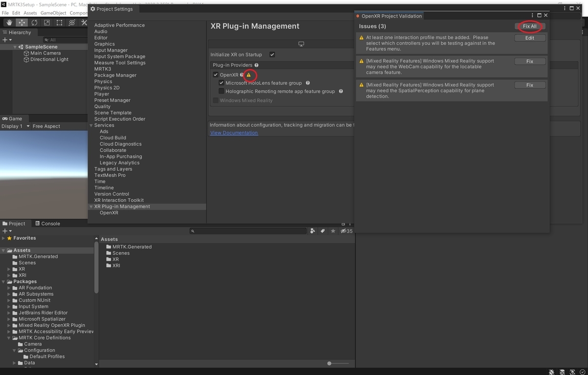The height and width of the screenshot is (375, 588).
Task: Click the SampleScene Unity scene icon
Action: pos(22,47)
